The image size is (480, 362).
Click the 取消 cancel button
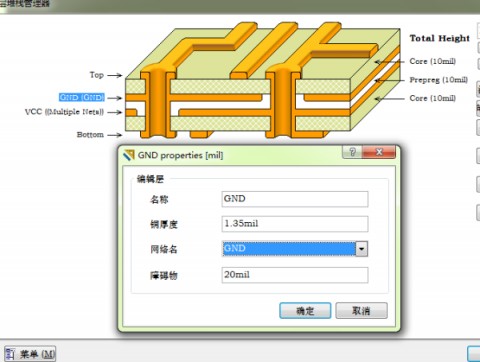pyautogui.click(x=361, y=311)
